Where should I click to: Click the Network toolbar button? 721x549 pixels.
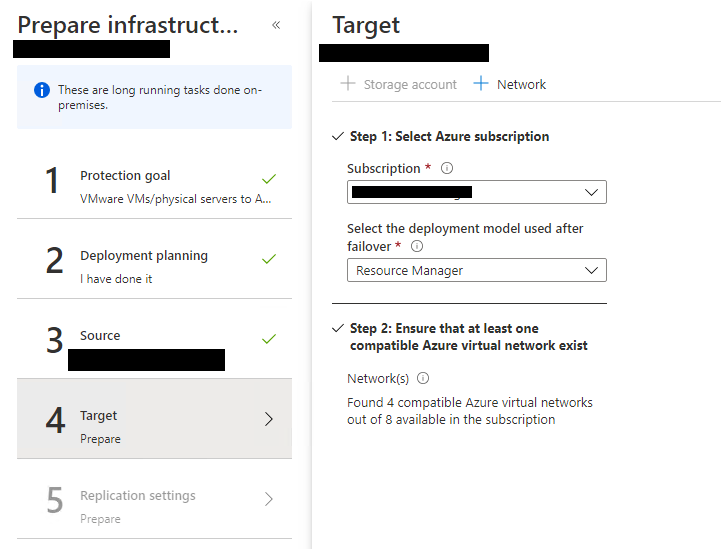pyautogui.click(x=510, y=84)
